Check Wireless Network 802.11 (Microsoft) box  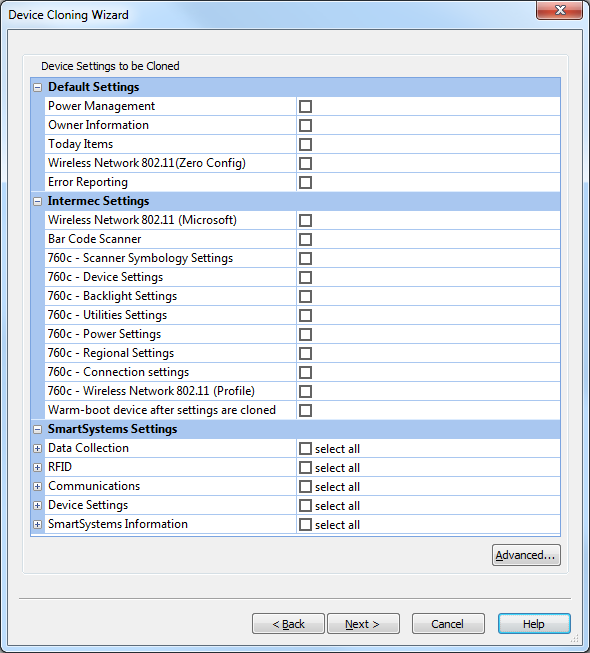point(305,220)
